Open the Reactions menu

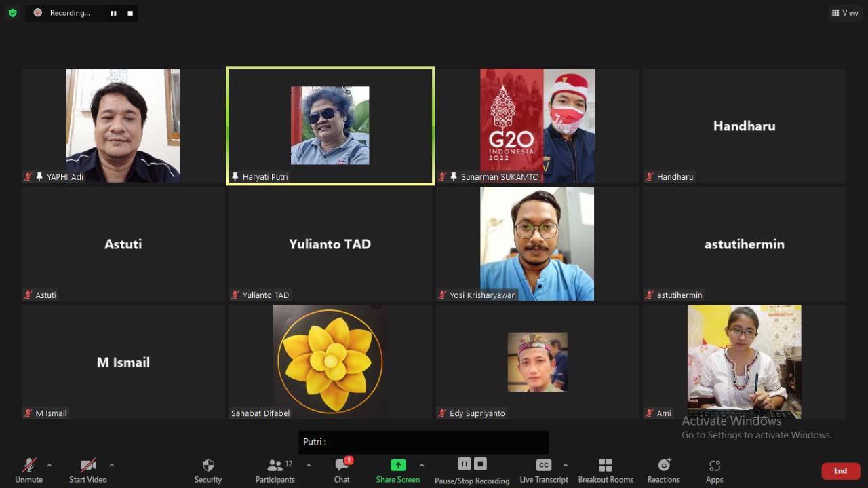click(664, 470)
